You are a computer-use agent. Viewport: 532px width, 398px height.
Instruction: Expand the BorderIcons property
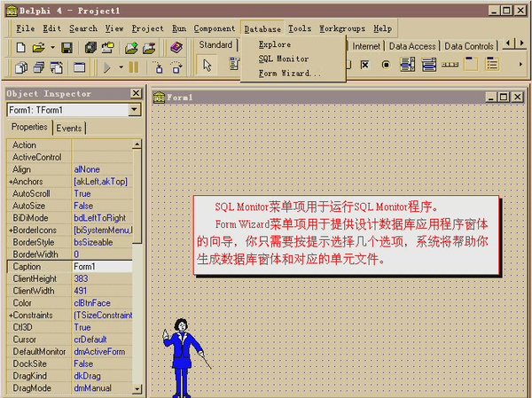click(x=11, y=230)
